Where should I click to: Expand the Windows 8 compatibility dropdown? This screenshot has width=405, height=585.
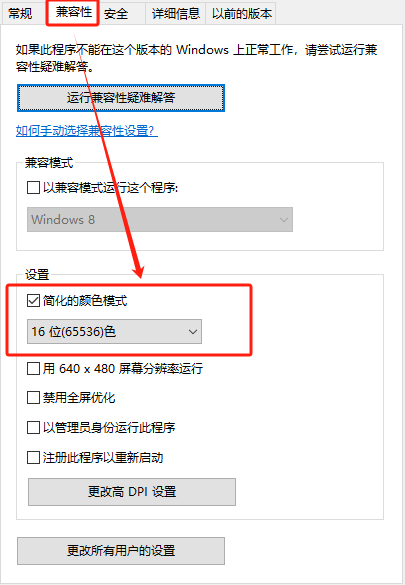[160, 219]
